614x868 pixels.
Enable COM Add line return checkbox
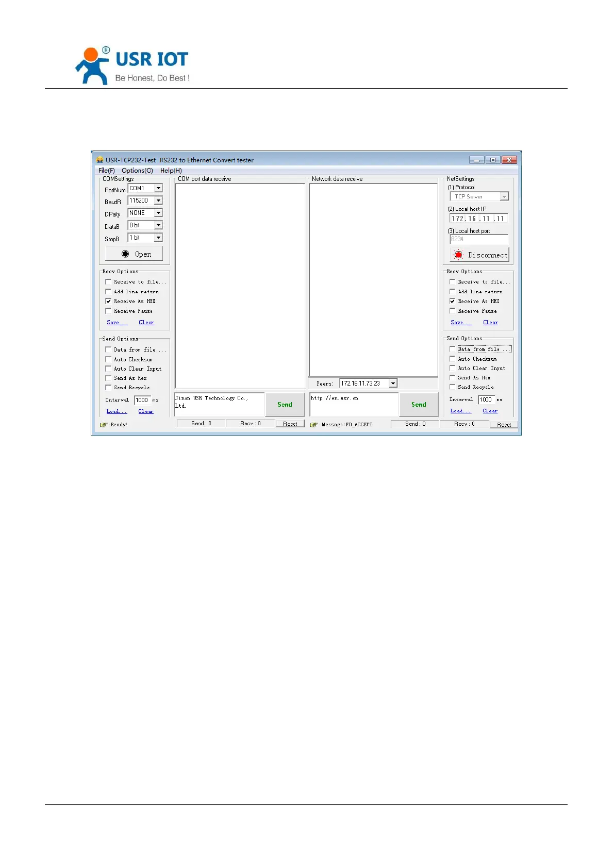pos(108,292)
